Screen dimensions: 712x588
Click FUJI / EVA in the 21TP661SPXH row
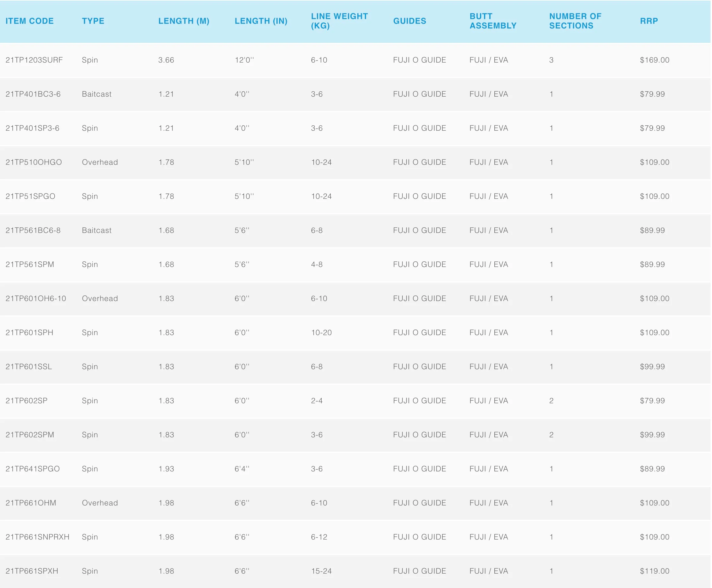(489, 571)
